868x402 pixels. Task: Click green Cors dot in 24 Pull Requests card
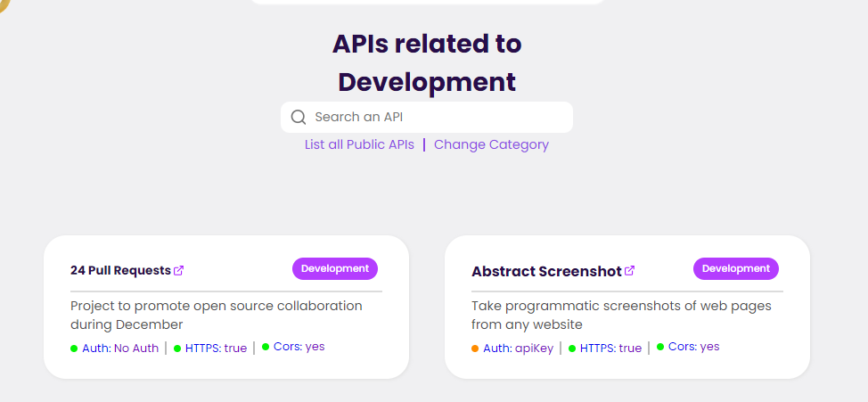(266, 347)
